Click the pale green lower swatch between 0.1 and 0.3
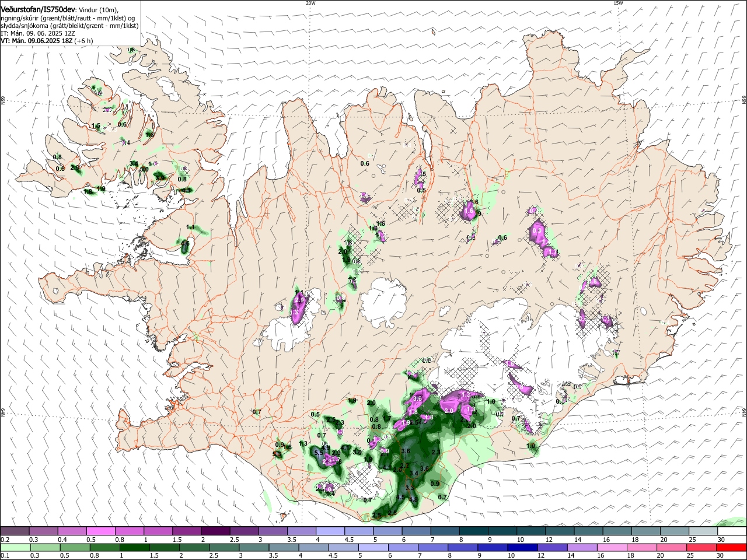The height and width of the screenshot is (560, 747). (15, 548)
